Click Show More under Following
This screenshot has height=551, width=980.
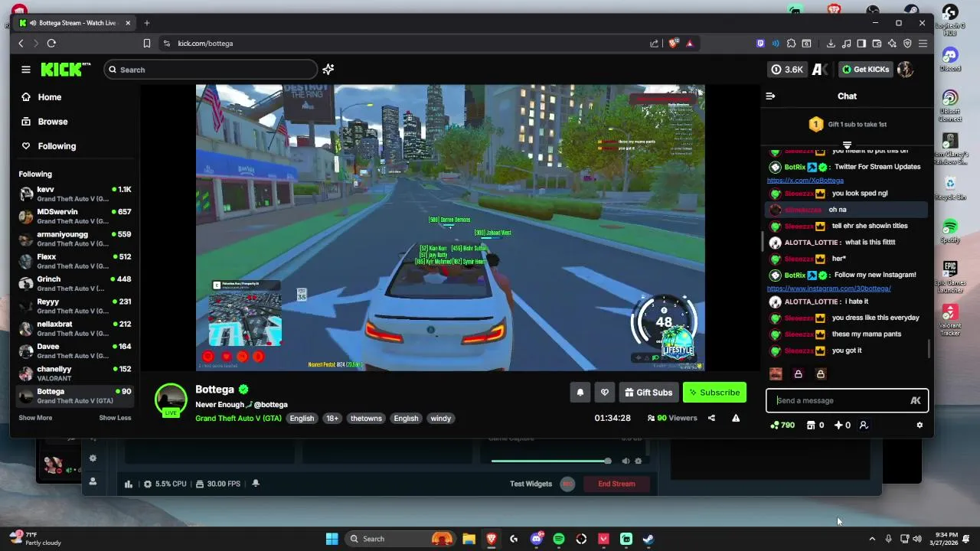35,418
